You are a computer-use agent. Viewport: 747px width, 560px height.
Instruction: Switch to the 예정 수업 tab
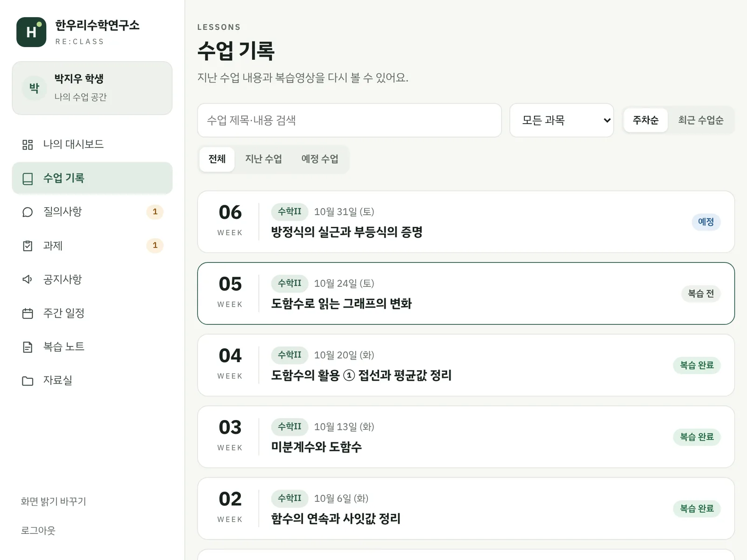pyautogui.click(x=320, y=159)
